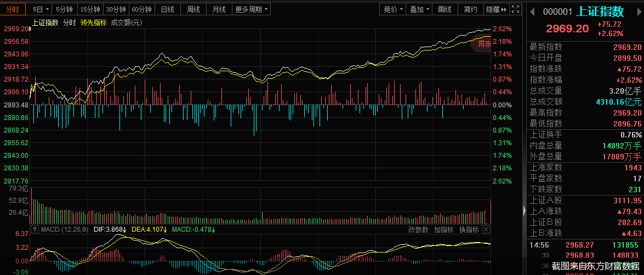
Task: Select the 今日开盘 value 2899.50
Action: pyautogui.click(x=628, y=58)
